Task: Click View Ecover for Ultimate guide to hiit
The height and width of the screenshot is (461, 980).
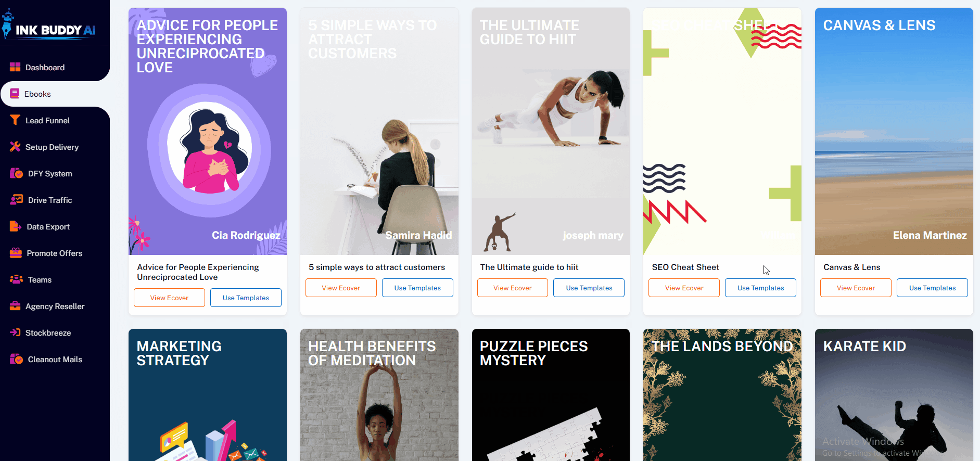Action: (512, 288)
